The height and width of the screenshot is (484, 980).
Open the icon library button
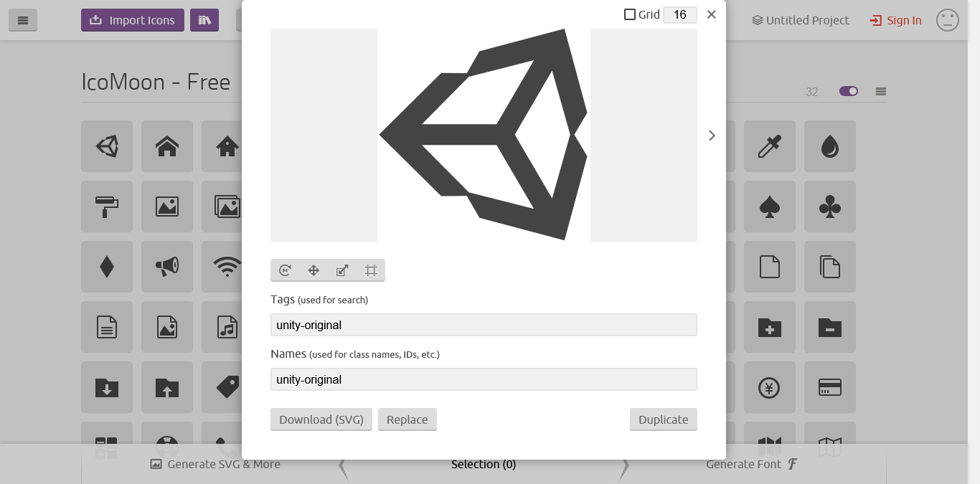[x=204, y=20]
